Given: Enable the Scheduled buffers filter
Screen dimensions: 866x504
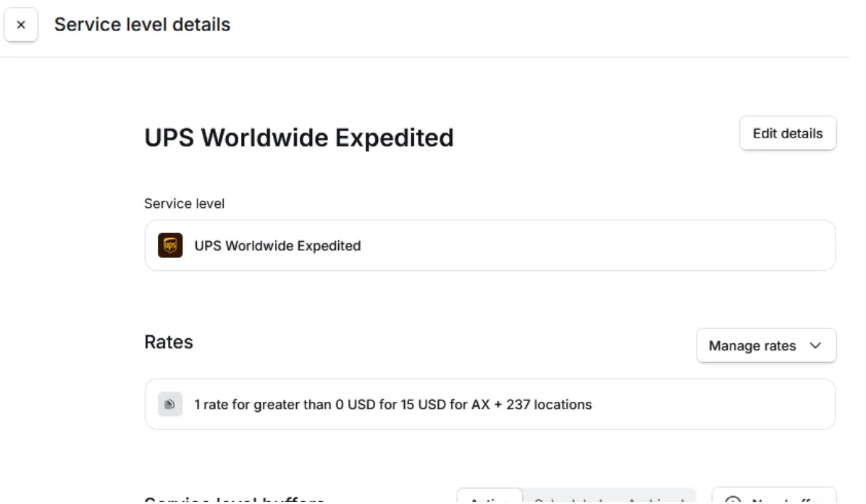Looking at the screenshot, I should coord(571,500).
